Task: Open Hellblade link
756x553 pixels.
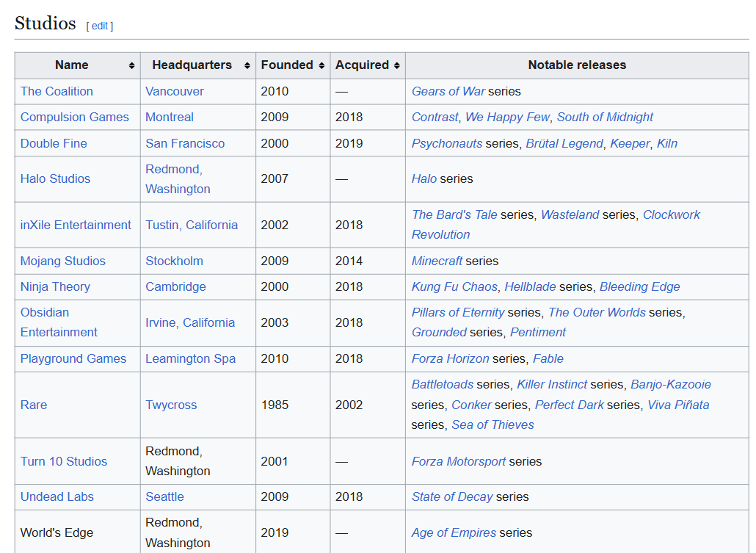Action: coord(530,286)
